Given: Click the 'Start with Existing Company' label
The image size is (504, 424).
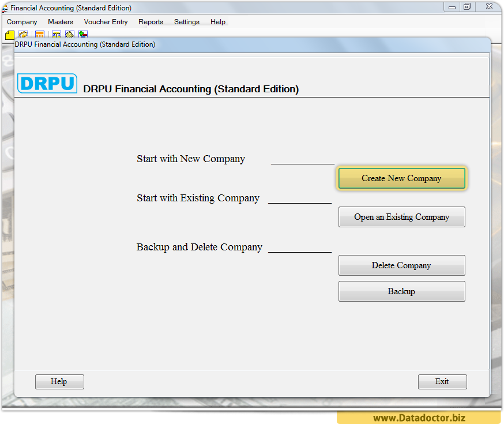Looking at the screenshot, I should [198, 198].
